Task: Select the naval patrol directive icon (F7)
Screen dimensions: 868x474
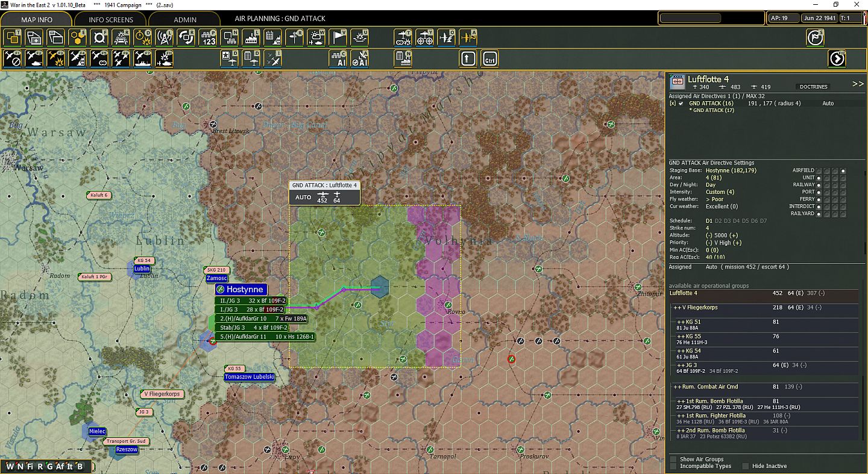Action: click(143, 58)
